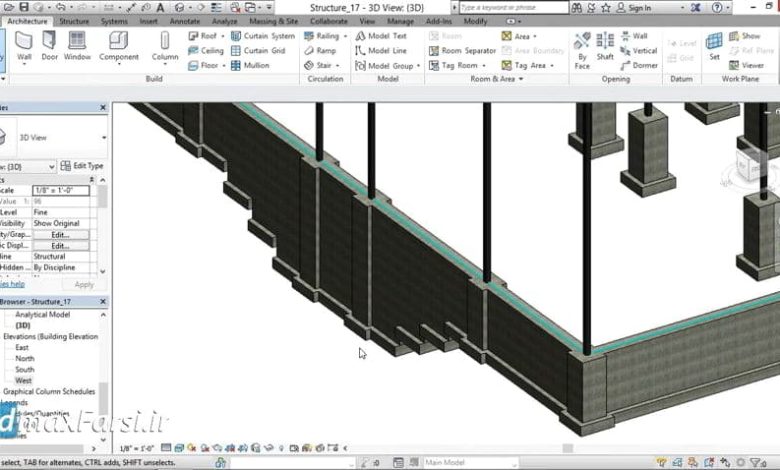
Task: Click Edit button for Graphic Display
Action: (60, 246)
